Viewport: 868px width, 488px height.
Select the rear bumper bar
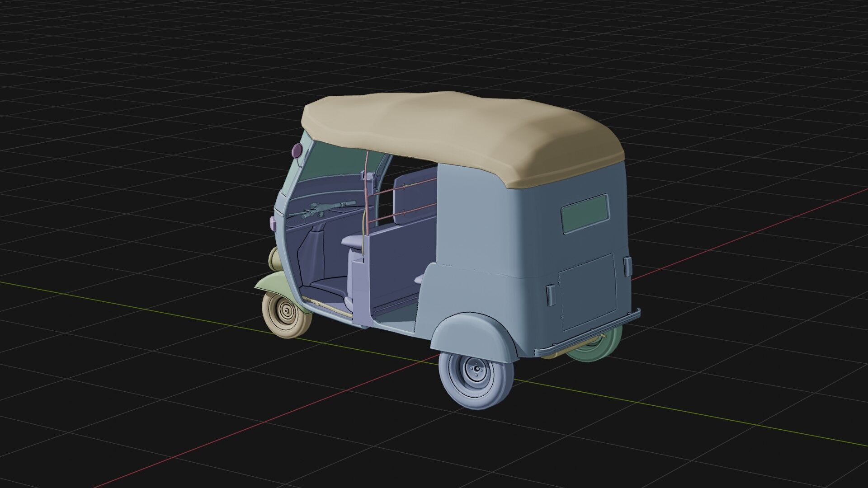pos(588,332)
